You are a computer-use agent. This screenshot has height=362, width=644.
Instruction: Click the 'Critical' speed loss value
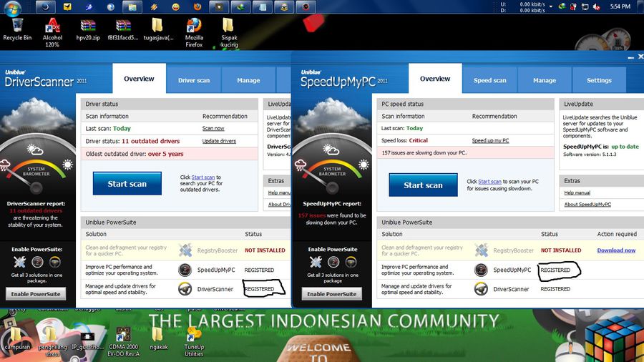tap(418, 140)
